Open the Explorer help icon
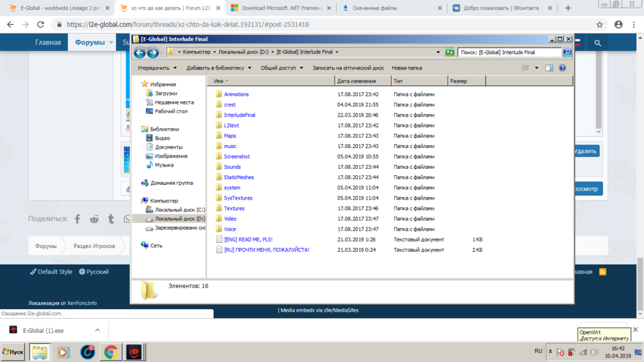The image size is (644, 362). 562,68
